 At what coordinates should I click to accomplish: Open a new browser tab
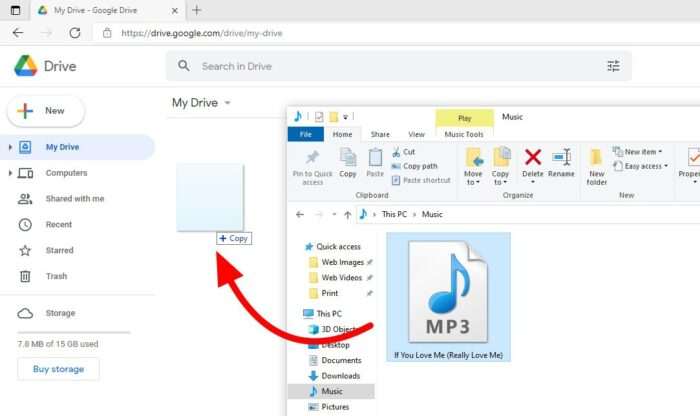click(197, 10)
